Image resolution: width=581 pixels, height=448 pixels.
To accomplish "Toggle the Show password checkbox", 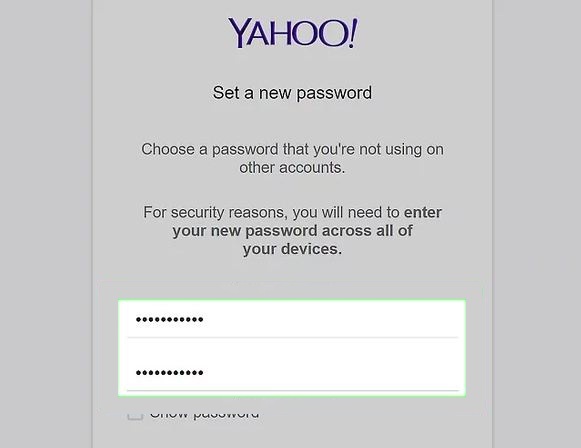I will click(135, 415).
